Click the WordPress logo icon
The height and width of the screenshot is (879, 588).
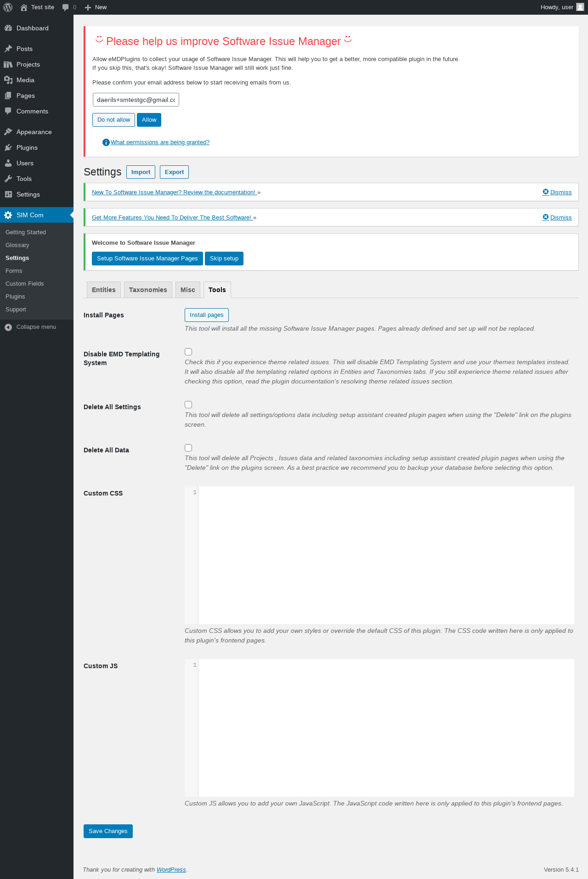(8, 7)
